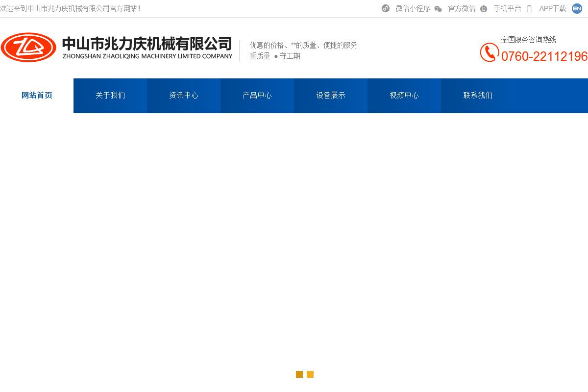Click the hotline number 0760-22112196
This screenshot has width=588, height=392.
(x=544, y=56)
